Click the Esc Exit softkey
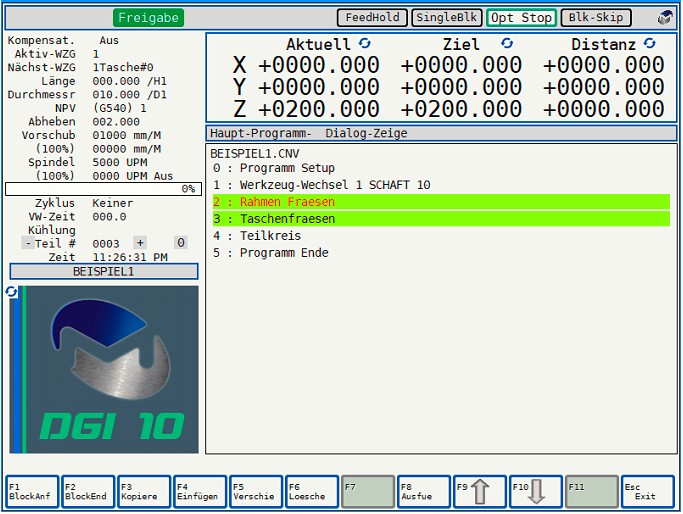This screenshot has width=683, height=514. [648, 492]
